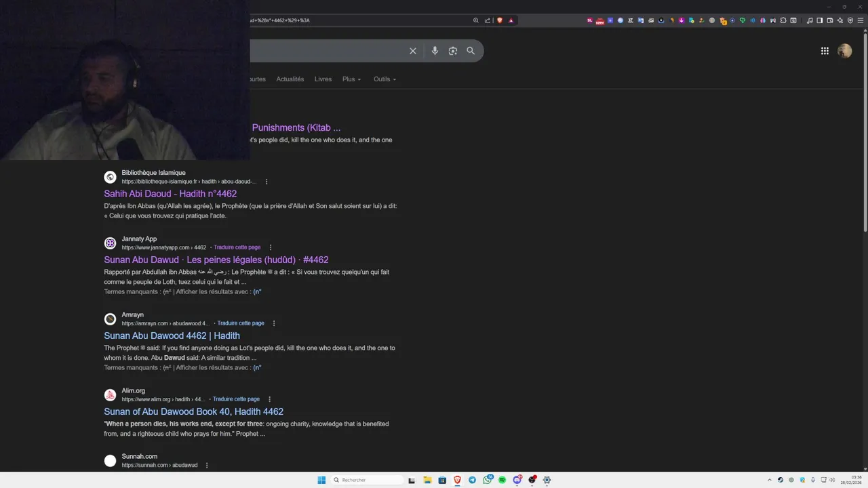Click the Bibliothèque Islamique site favicon
Viewport: 868px width, 488px height.
[x=110, y=177]
